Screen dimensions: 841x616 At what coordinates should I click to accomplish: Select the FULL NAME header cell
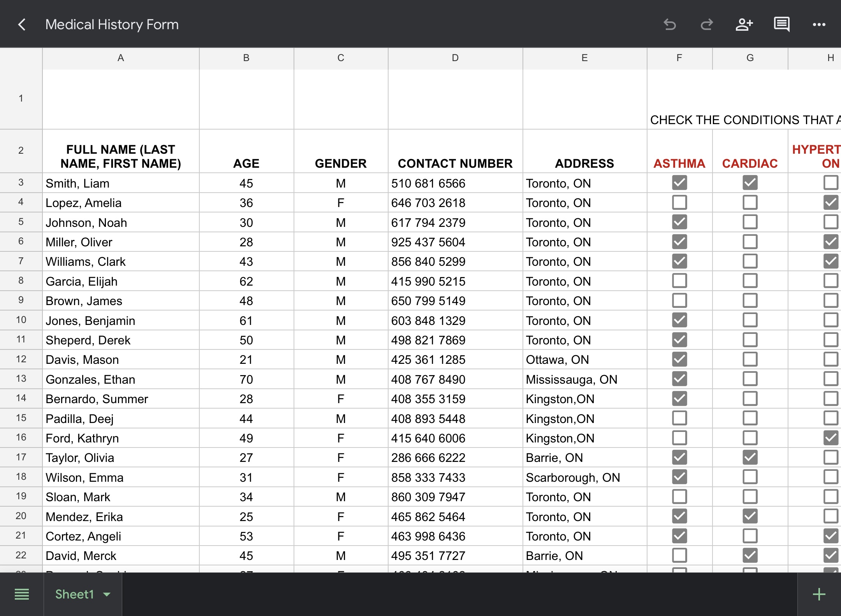[x=121, y=151]
